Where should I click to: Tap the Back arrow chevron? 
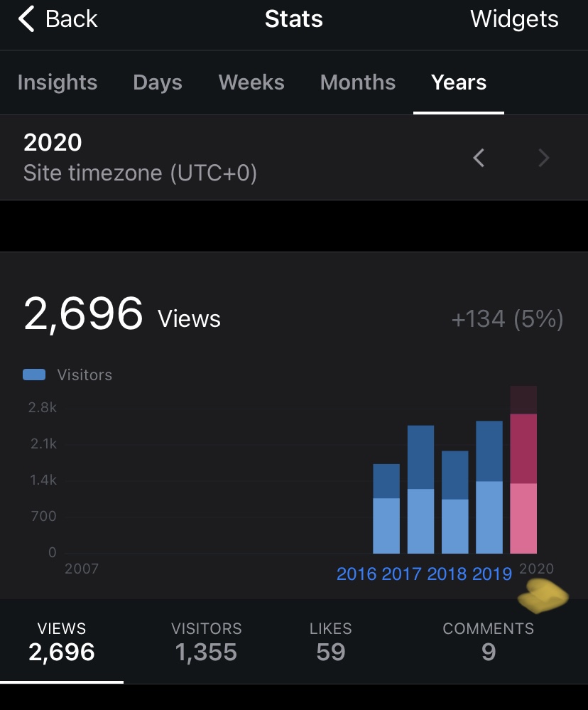tap(27, 19)
